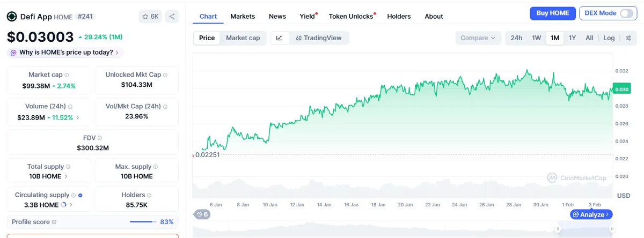
Task: Switch to the Chart tab
Action: point(208,16)
